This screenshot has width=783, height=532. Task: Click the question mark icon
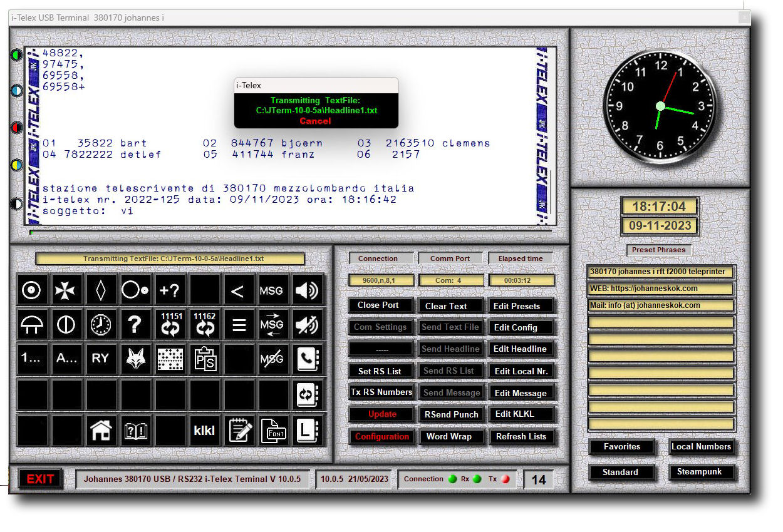(x=135, y=324)
